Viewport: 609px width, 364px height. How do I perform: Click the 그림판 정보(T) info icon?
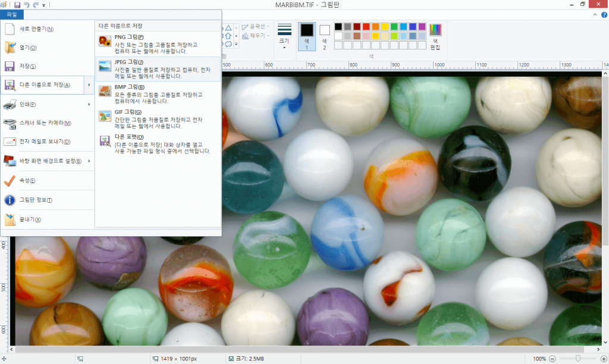(x=10, y=200)
